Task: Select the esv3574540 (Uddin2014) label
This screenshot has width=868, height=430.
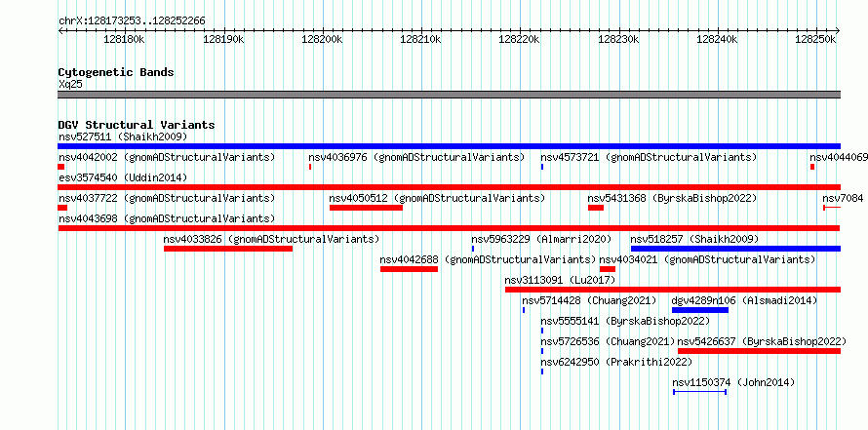Action: [123, 177]
